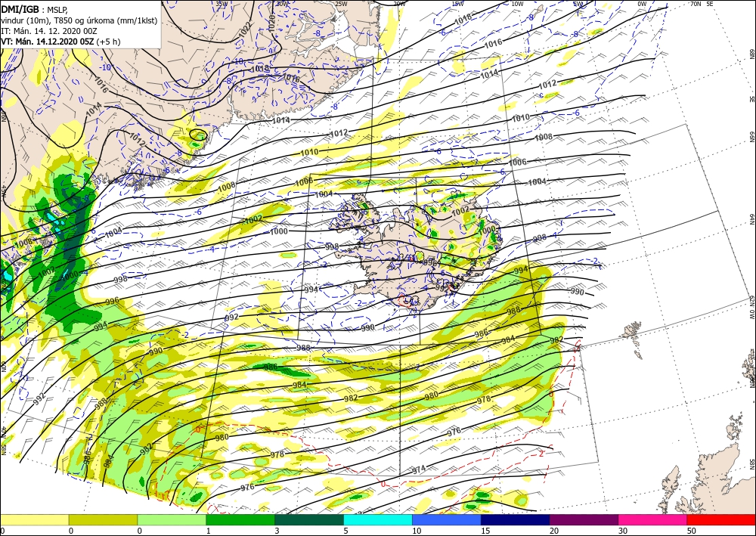Pick the dark green 3–5 mm swatch
This screenshot has width=756, height=536.
tap(309, 519)
